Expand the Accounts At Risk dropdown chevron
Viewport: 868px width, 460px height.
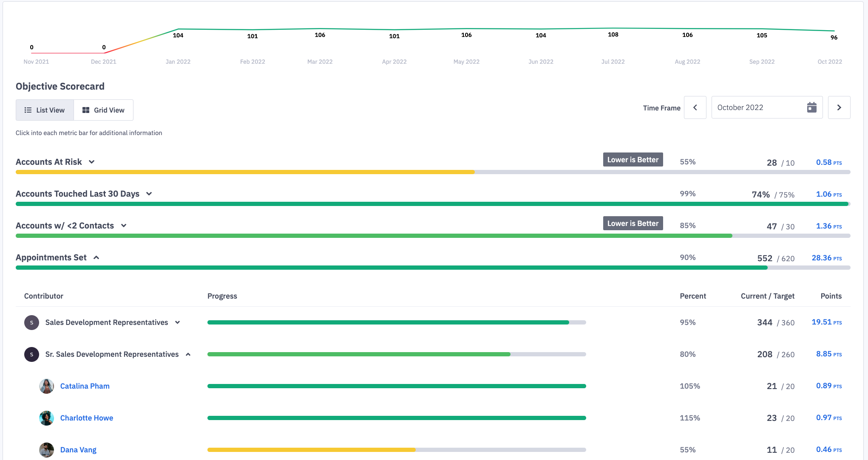(x=94, y=162)
